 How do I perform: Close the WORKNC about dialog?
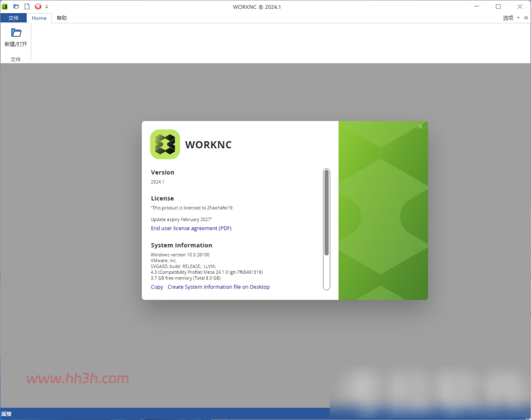coord(420,127)
